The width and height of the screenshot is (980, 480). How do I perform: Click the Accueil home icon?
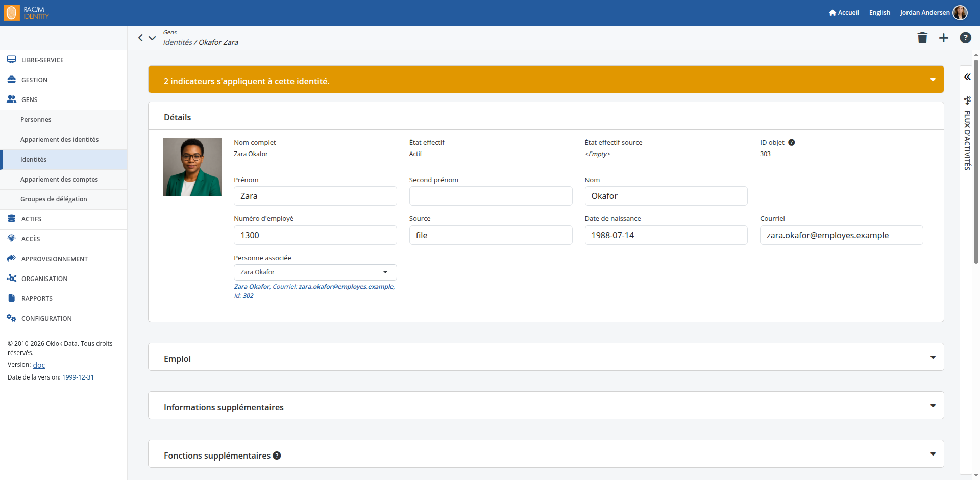[832, 13]
